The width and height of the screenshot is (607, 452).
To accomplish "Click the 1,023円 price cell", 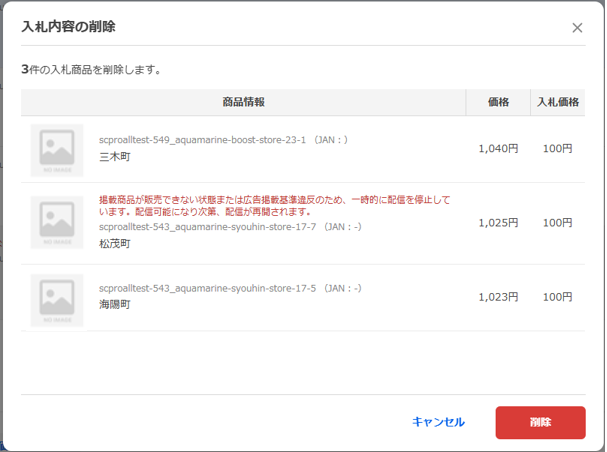I will point(498,297).
